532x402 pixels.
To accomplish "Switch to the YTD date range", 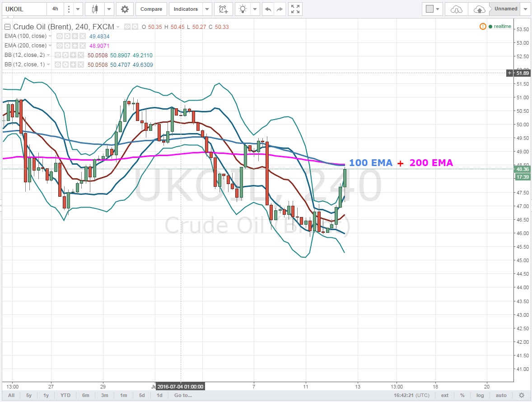I will coord(65,395).
